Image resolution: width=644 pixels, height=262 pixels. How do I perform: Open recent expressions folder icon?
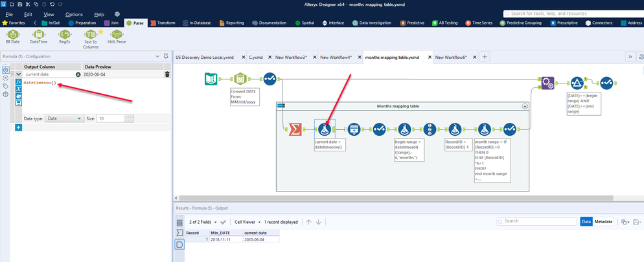(19, 96)
